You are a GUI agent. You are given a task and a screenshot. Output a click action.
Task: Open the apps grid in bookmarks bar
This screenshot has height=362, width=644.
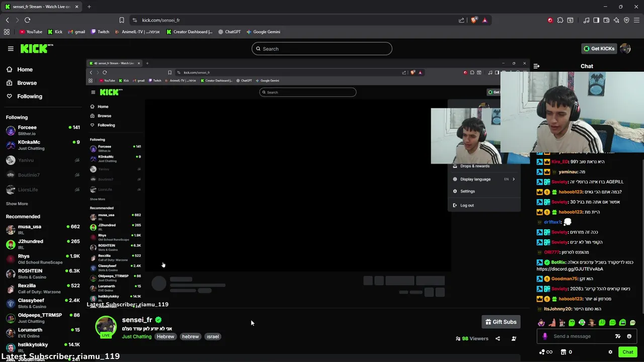(7, 32)
